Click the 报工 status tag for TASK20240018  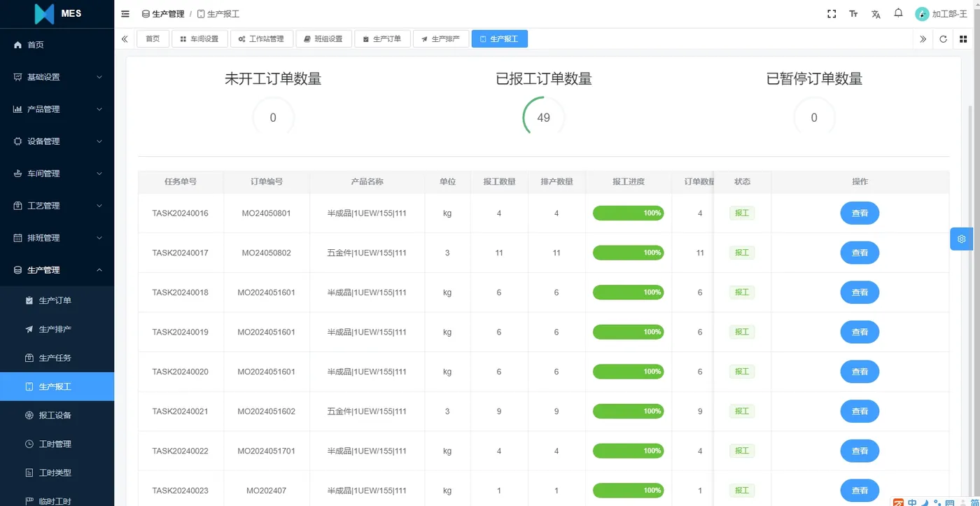coord(741,292)
